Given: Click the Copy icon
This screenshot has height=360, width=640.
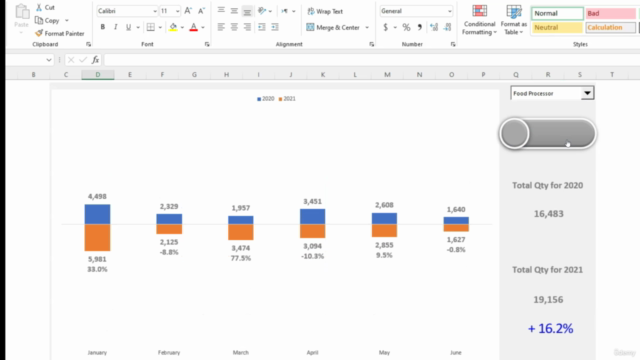Looking at the screenshot, I should point(39,20).
